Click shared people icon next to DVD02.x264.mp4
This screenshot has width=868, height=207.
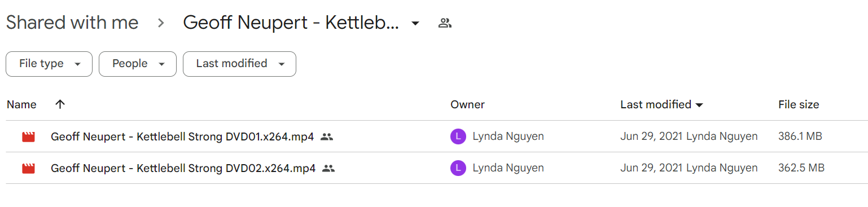(328, 168)
